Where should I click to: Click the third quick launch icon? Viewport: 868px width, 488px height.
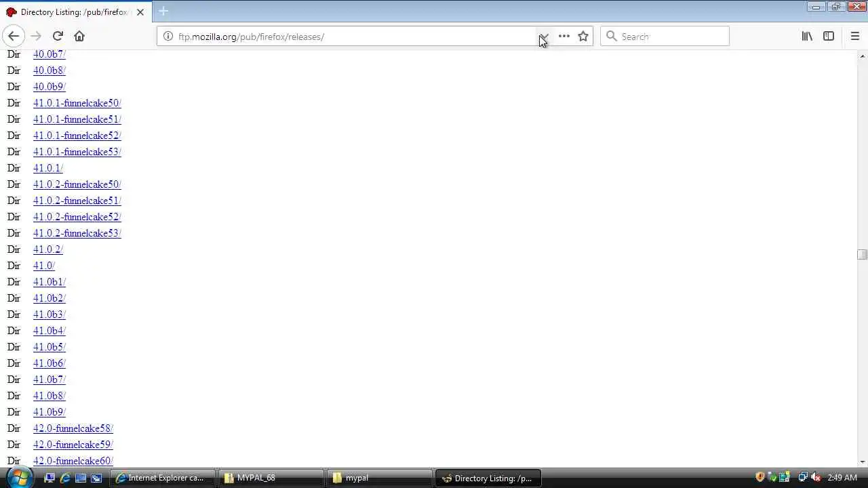click(81, 478)
